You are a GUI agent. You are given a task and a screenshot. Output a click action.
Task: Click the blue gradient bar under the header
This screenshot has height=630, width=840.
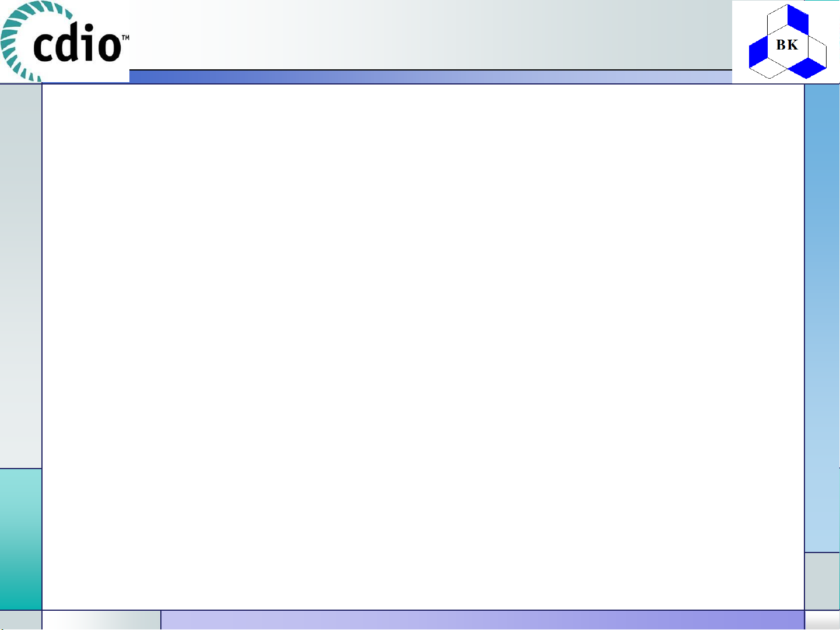[x=430, y=77]
